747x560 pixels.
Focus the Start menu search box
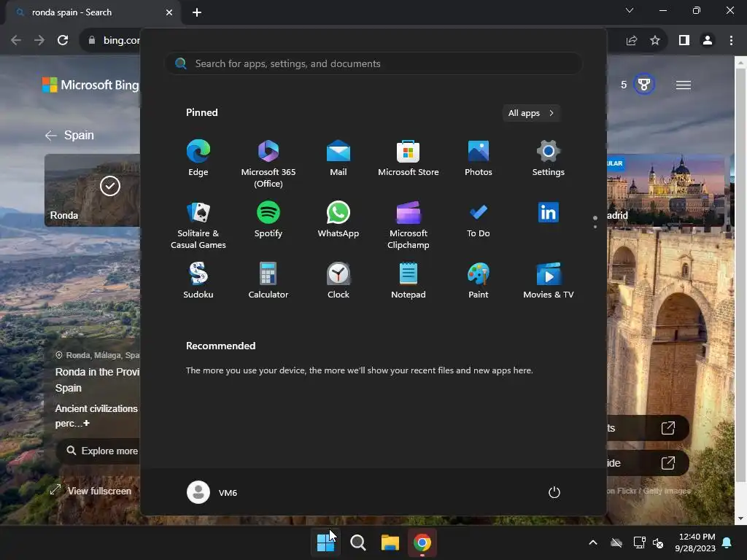click(373, 64)
